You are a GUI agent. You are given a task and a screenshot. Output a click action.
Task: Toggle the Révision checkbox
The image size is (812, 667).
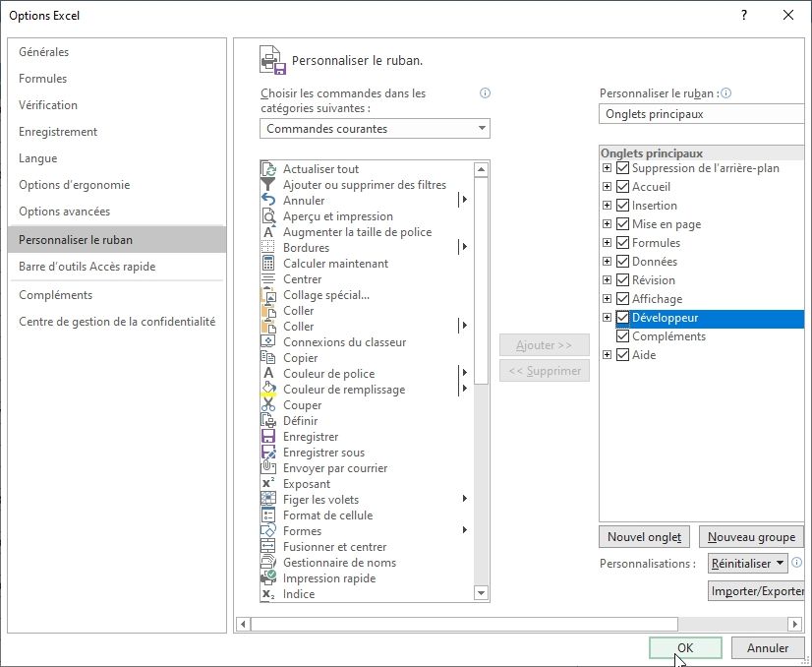(622, 279)
